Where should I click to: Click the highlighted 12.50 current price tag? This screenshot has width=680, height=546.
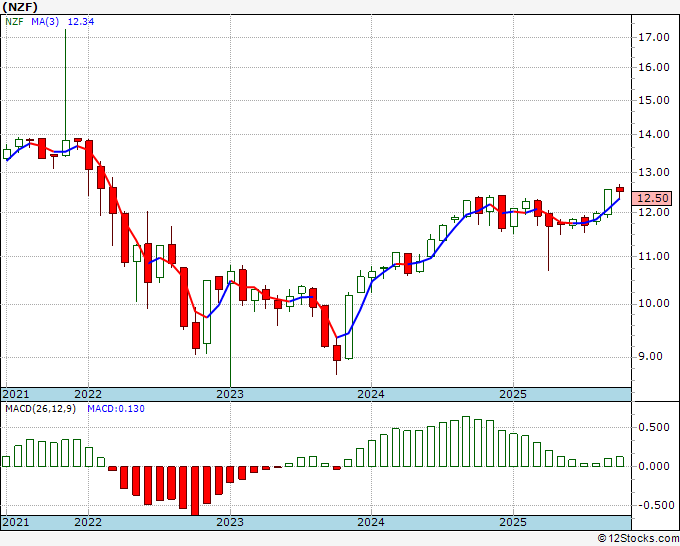(652, 198)
